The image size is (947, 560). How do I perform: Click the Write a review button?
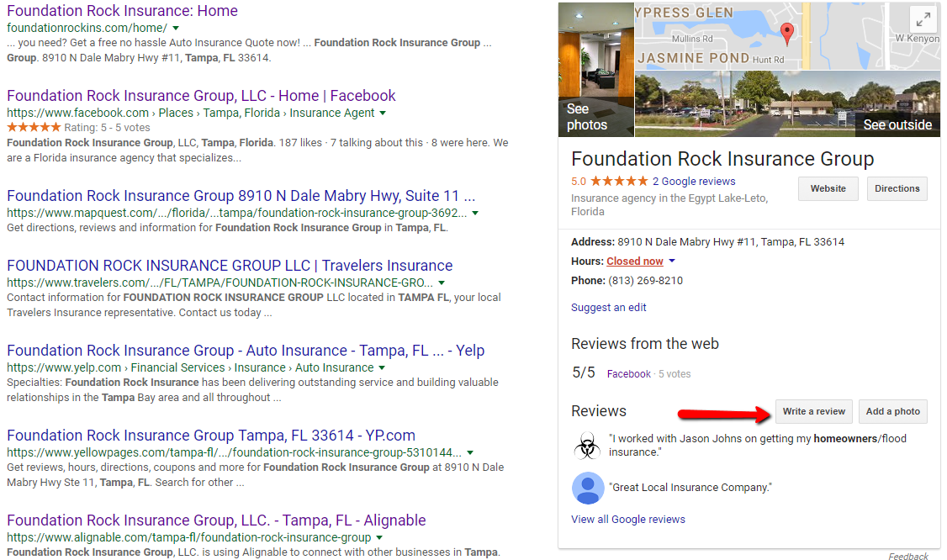[x=813, y=411]
